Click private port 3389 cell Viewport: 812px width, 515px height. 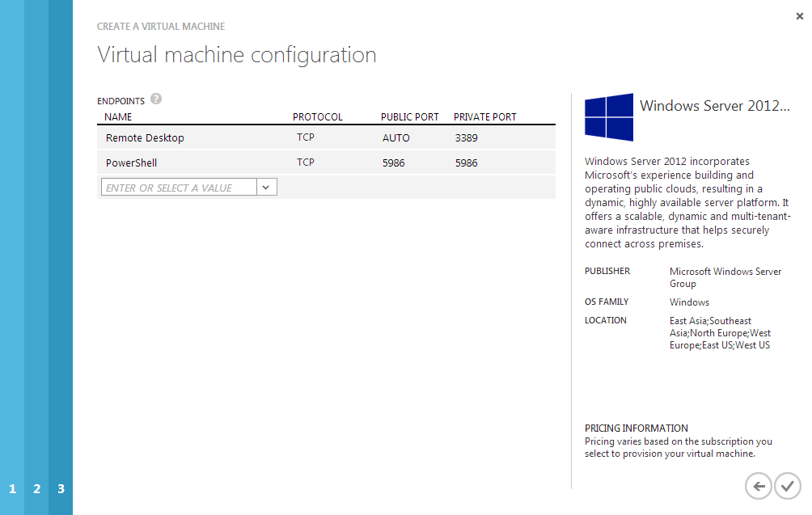pyautogui.click(x=466, y=138)
